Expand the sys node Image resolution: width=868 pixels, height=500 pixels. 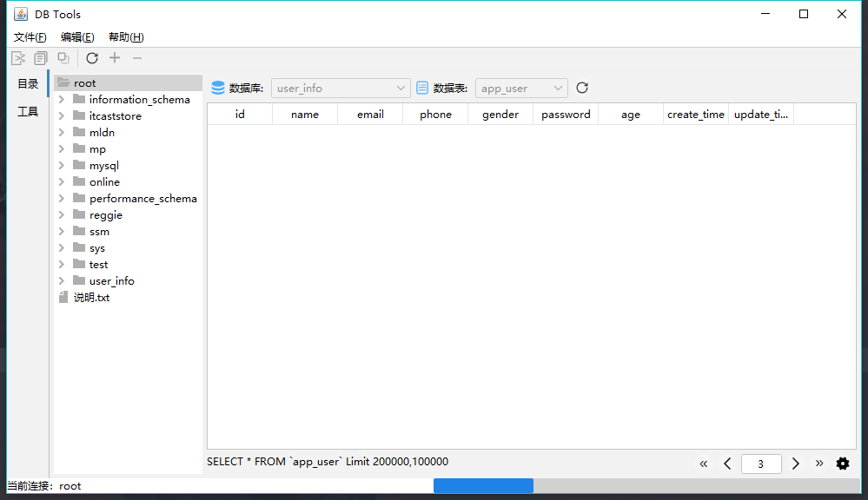click(x=62, y=247)
